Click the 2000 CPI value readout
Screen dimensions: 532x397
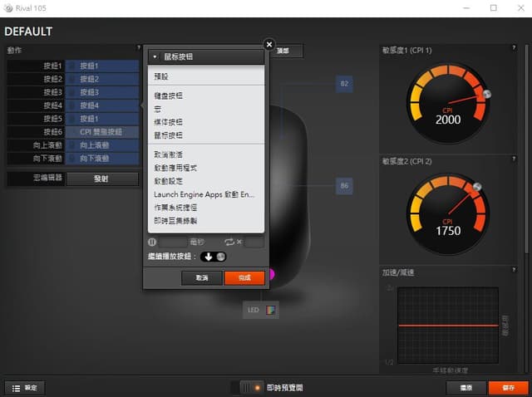tap(448, 120)
